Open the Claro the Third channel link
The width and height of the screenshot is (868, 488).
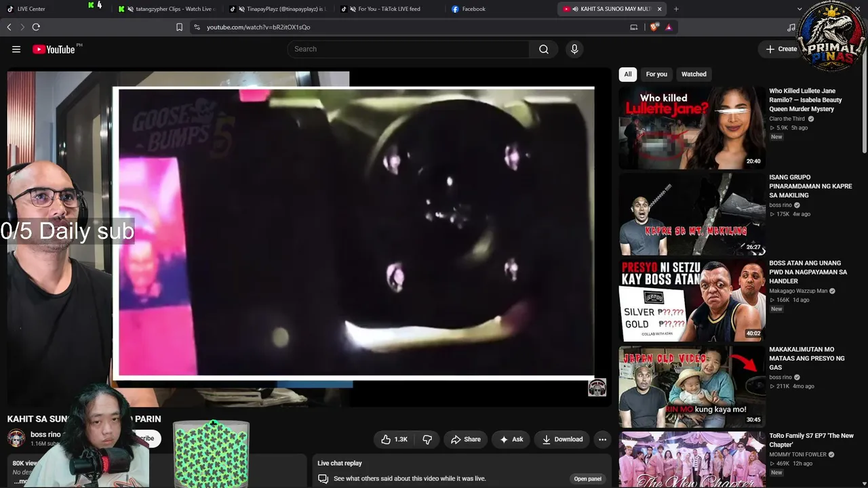787,119
